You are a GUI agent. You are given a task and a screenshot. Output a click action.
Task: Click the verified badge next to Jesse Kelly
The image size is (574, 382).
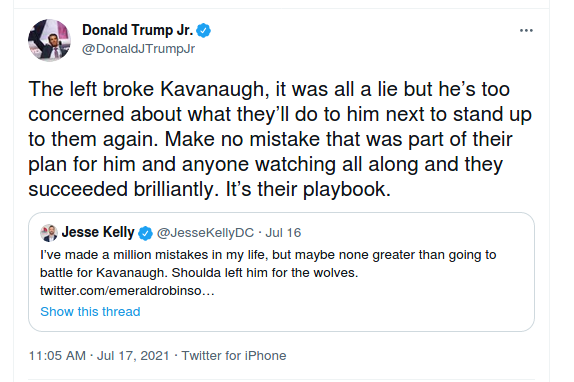click(145, 233)
